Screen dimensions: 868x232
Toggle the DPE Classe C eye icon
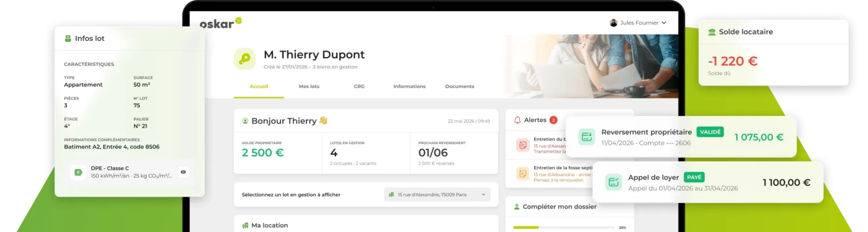click(183, 172)
